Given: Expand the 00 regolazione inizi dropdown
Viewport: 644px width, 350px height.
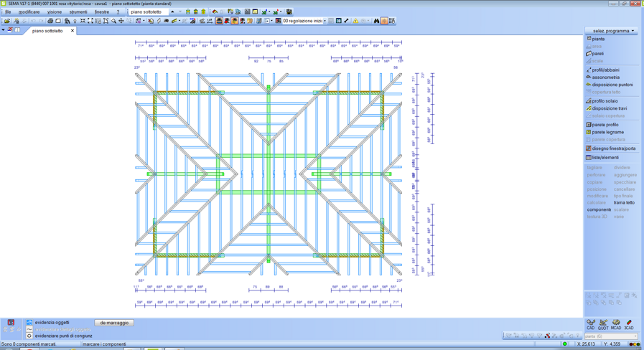Looking at the screenshot, I should pos(325,21).
